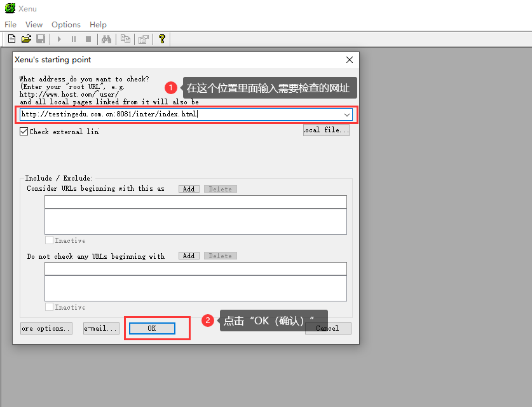The image size is (532, 407).
Task: Click Delete beside Consider URLs beginning with
Action: click(x=221, y=189)
